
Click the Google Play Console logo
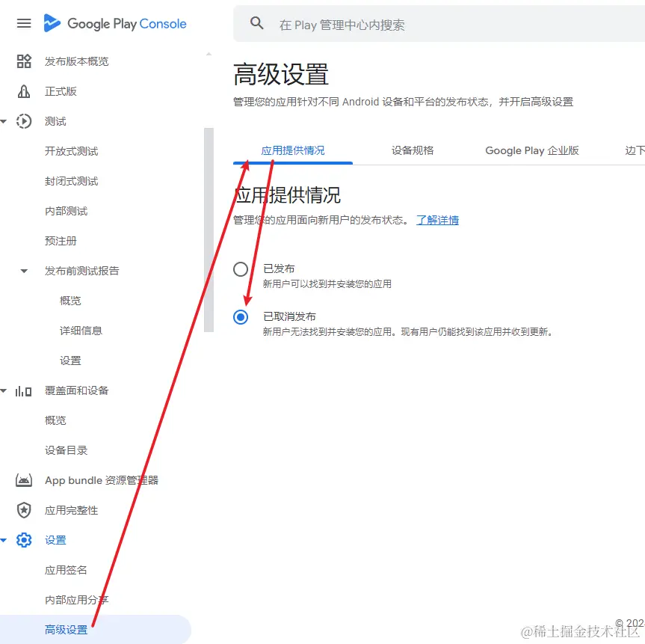pyautogui.click(x=115, y=23)
